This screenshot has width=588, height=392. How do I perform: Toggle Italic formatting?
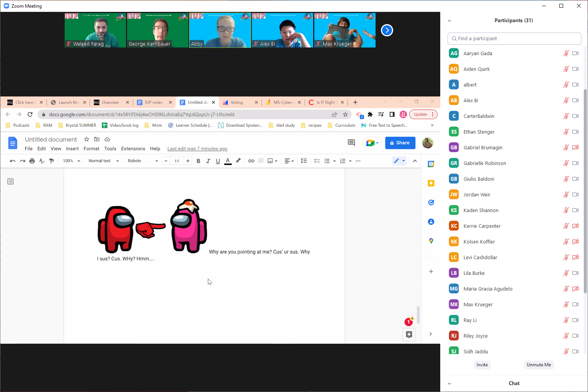pos(208,161)
